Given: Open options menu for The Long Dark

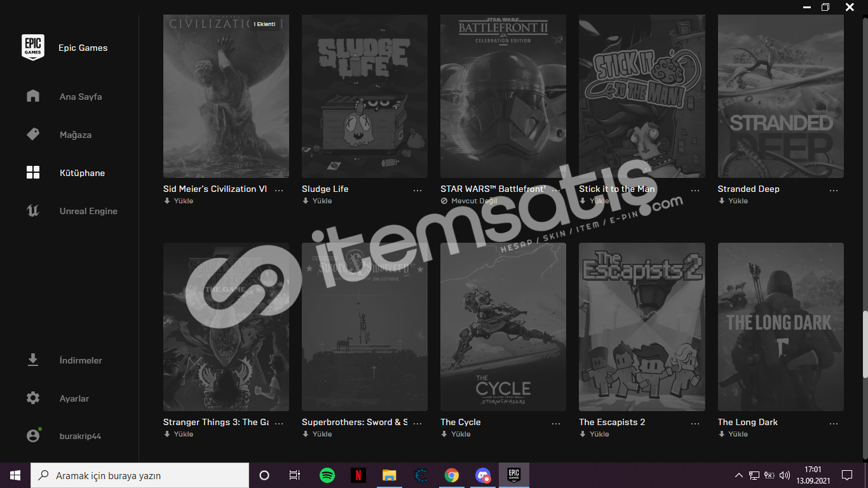Looking at the screenshot, I should pyautogui.click(x=834, y=423).
